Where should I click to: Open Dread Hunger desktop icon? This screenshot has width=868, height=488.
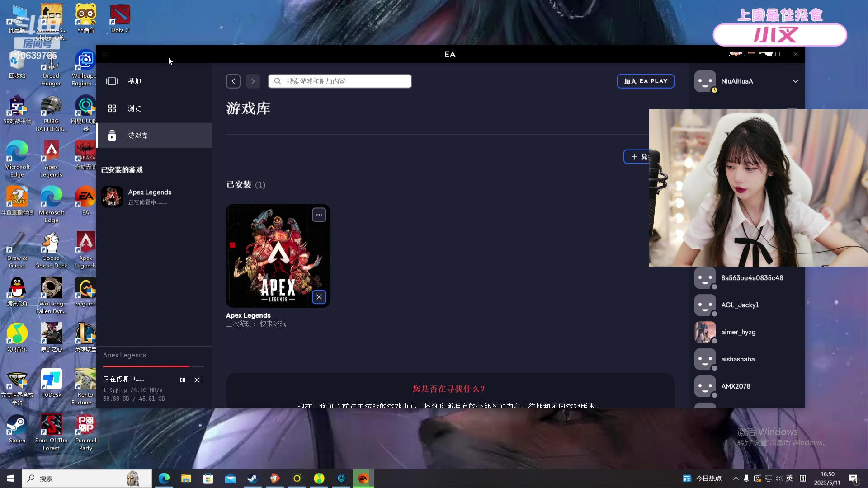(51, 68)
